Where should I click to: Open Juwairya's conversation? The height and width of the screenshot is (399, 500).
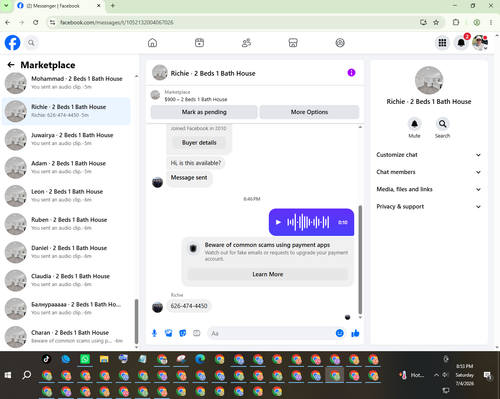tap(67, 139)
